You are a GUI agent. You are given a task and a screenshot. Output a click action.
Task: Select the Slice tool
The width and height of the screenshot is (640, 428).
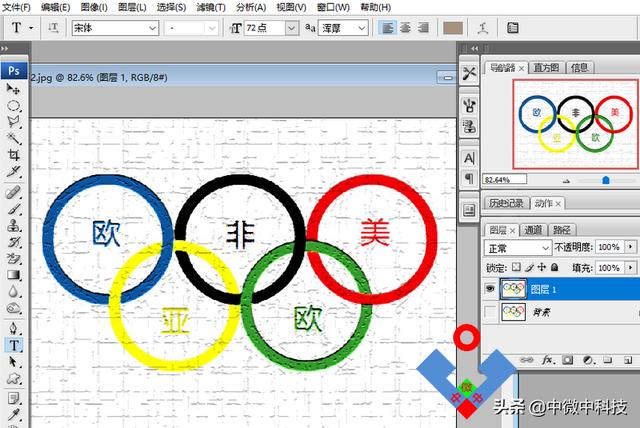click(13, 171)
